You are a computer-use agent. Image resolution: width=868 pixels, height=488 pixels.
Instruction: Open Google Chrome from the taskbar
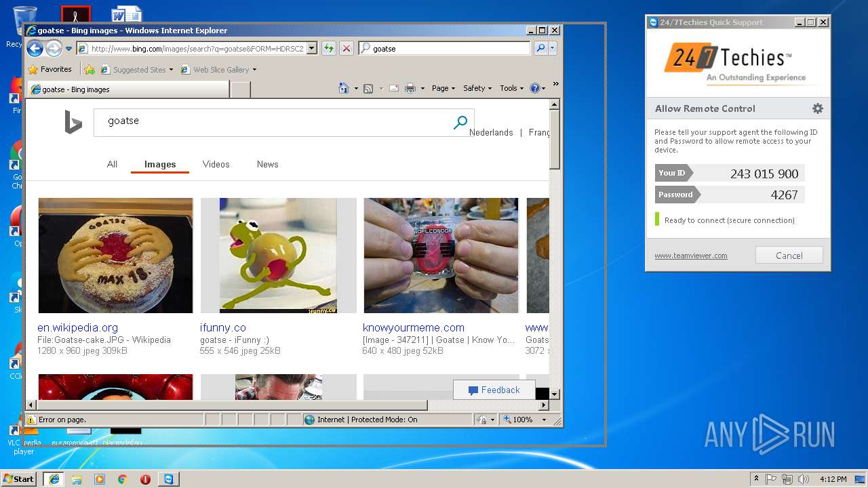click(123, 479)
